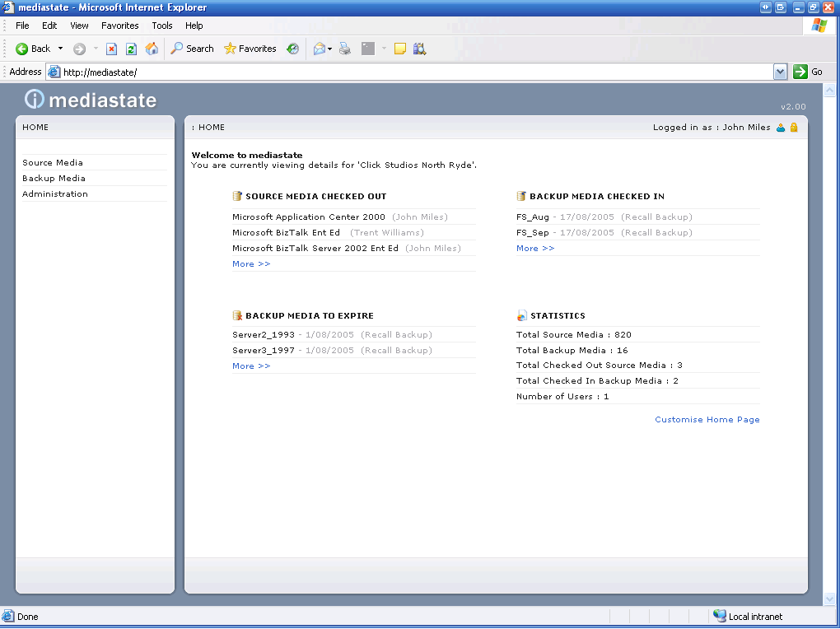
Task: Click the Total Backup Media : 16 statistic
Action: click(572, 351)
